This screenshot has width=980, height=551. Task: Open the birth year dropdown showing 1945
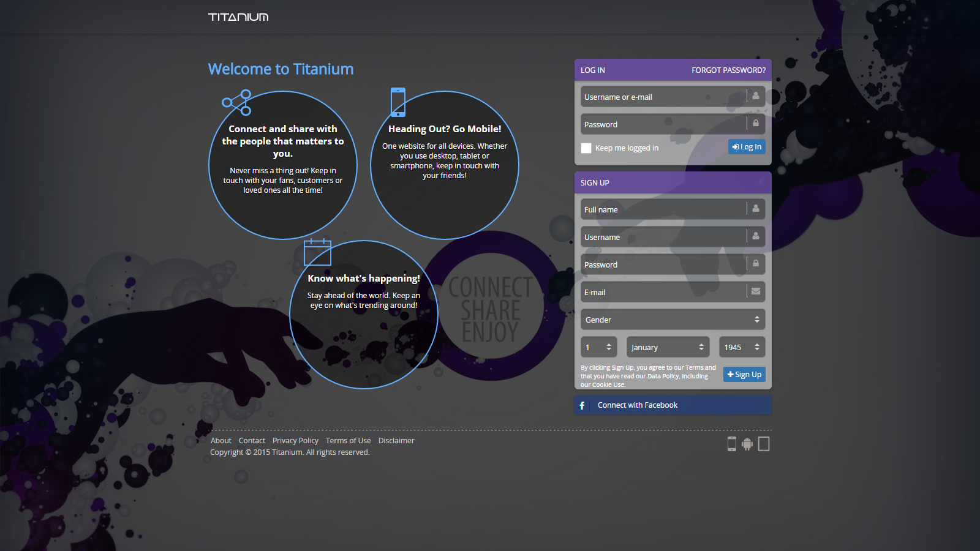pyautogui.click(x=742, y=347)
